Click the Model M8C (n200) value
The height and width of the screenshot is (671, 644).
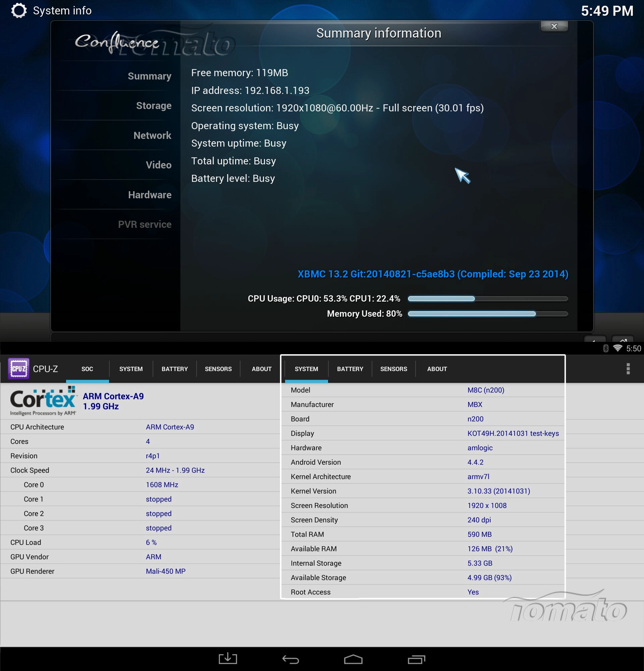click(486, 390)
